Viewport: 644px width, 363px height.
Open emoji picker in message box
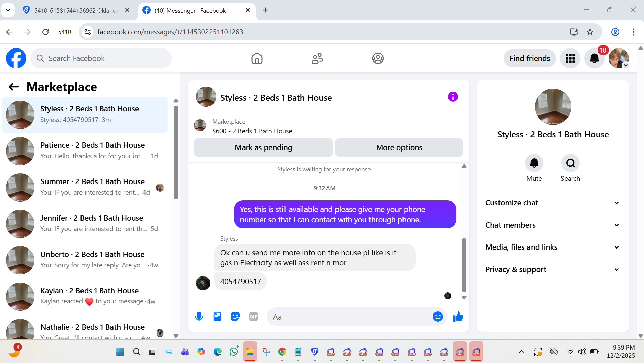(x=438, y=317)
